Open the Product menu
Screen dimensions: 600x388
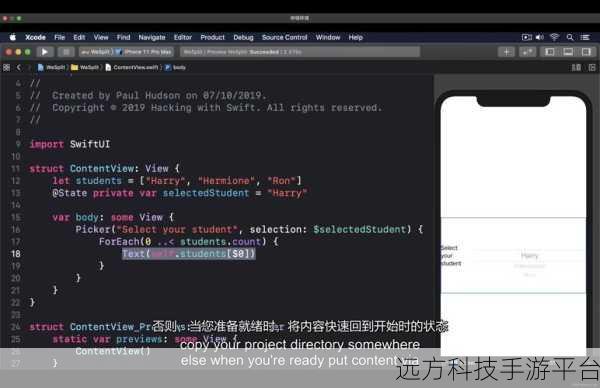coord(212,37)
